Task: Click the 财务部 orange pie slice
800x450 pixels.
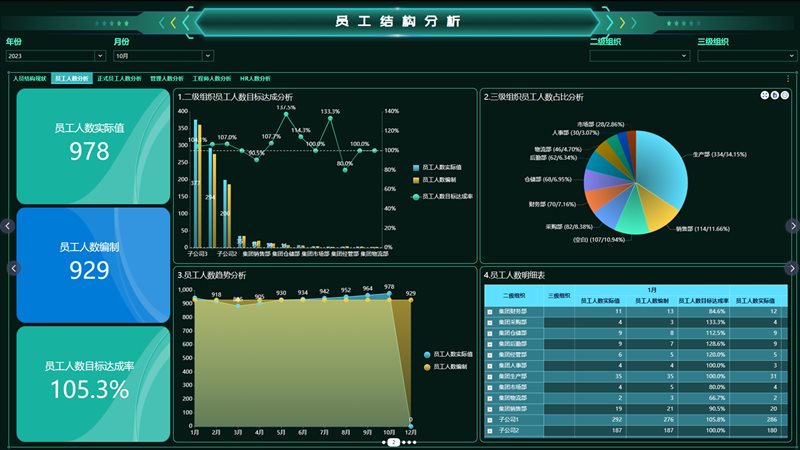Action: (602, 199)
